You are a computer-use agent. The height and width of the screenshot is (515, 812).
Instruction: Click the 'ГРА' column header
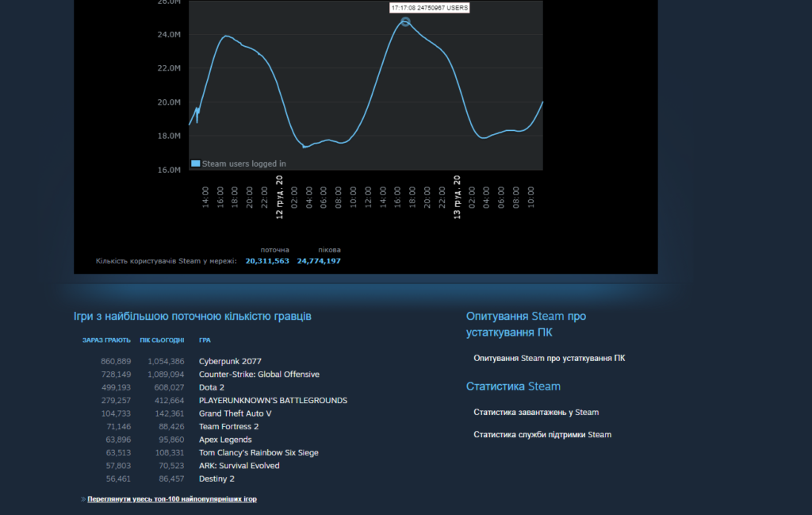click(205, 340)
